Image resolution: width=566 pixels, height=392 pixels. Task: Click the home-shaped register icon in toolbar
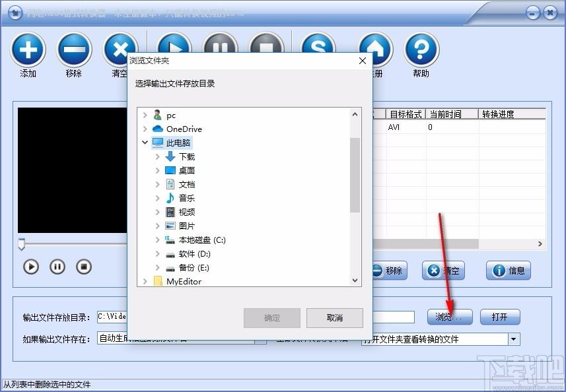[376, 49]
